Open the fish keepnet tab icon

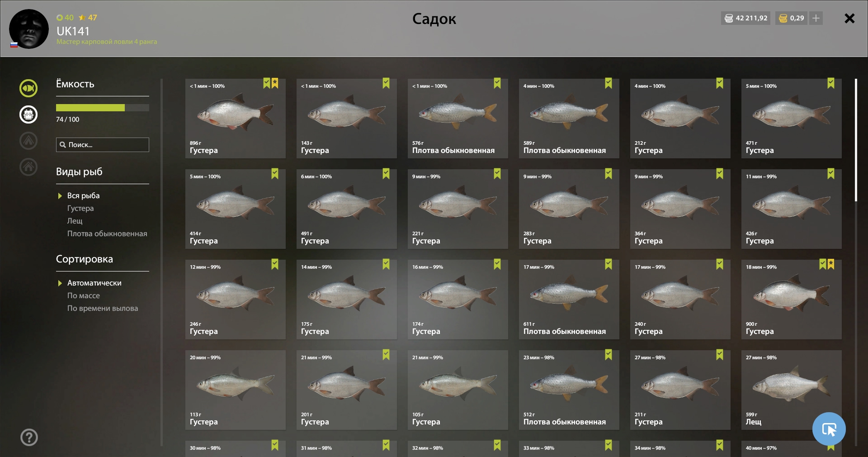click(x=28, y=88)
